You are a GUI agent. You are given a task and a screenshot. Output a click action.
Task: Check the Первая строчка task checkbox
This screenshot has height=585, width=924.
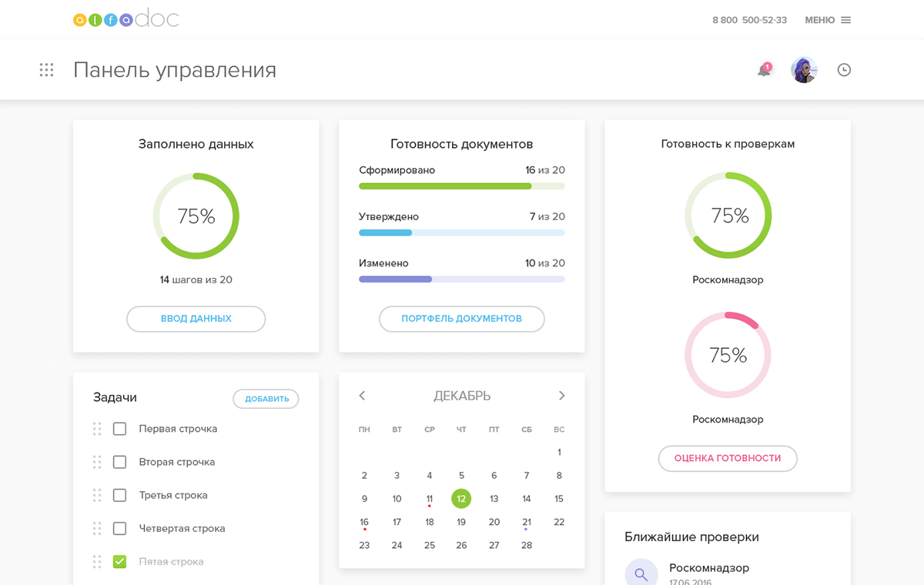119,429
